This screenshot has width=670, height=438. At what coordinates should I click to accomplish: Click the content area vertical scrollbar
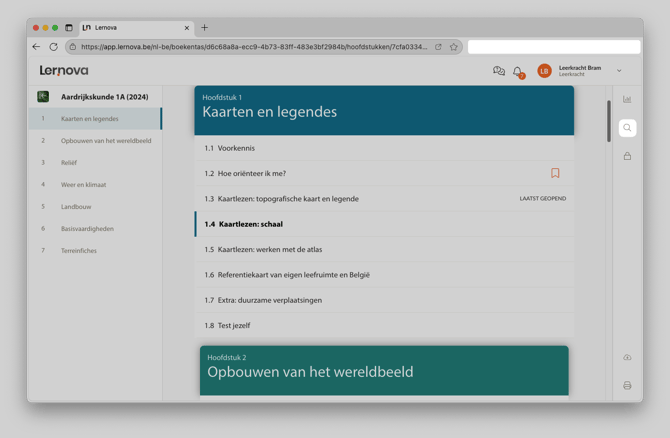pyautogui.click(x=608, y=122)
